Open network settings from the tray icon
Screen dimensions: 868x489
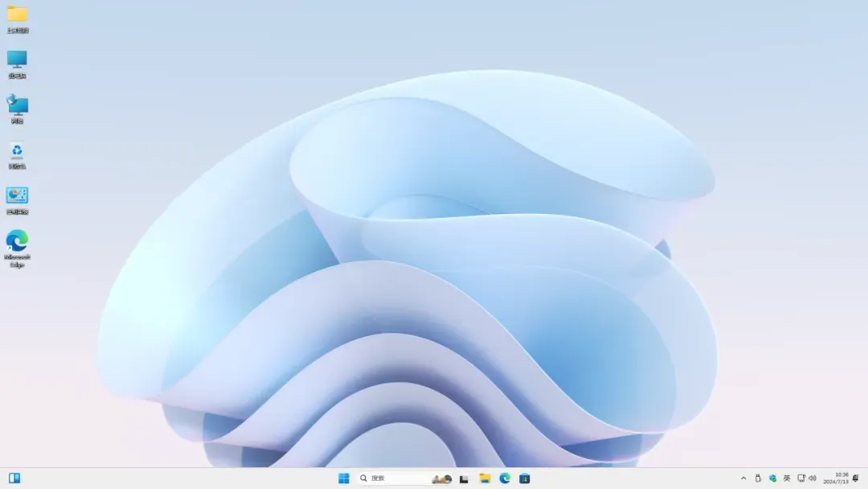801,478
